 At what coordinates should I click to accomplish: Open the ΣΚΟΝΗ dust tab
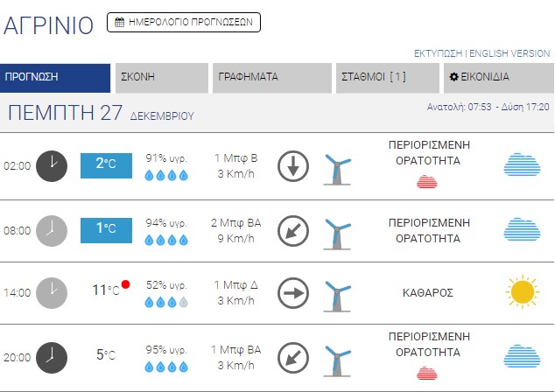coord(161,77)
